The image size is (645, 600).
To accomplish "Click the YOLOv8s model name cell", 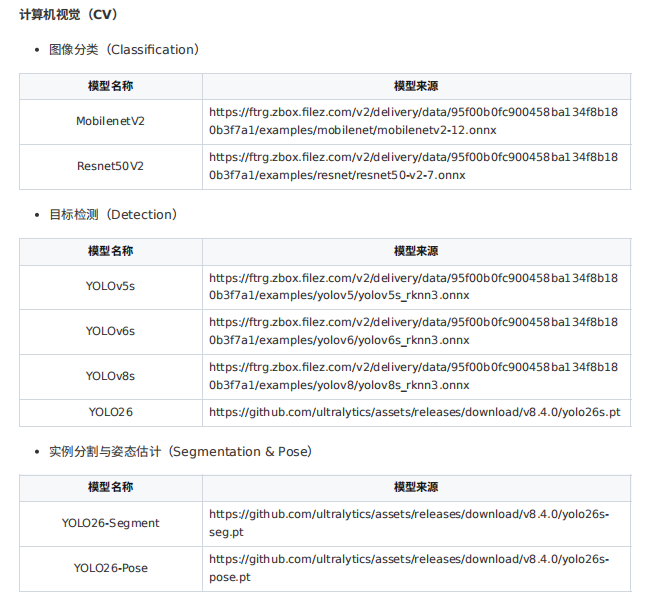I will point(111,376).
